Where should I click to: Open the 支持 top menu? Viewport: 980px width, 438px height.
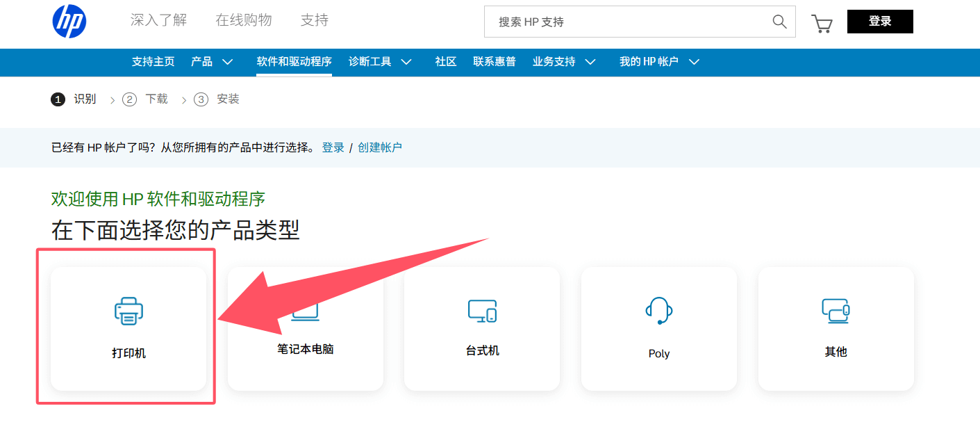pyautogui.click(x=315, y=20)
